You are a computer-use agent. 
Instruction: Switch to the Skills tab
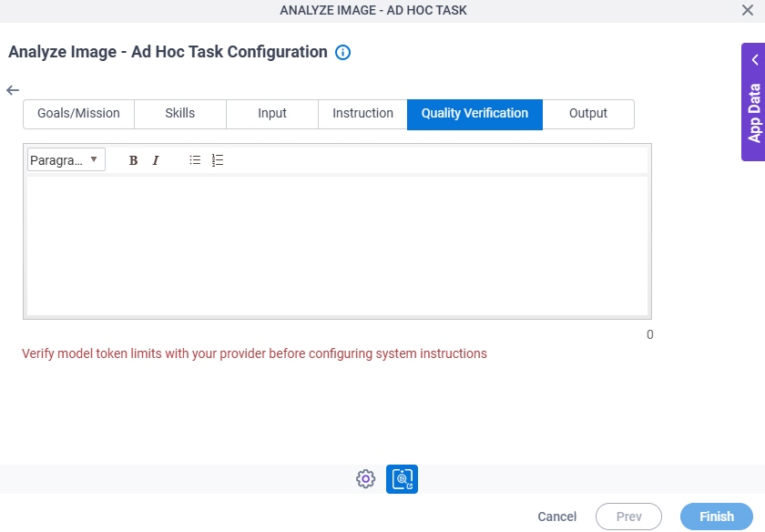point(180,114)
